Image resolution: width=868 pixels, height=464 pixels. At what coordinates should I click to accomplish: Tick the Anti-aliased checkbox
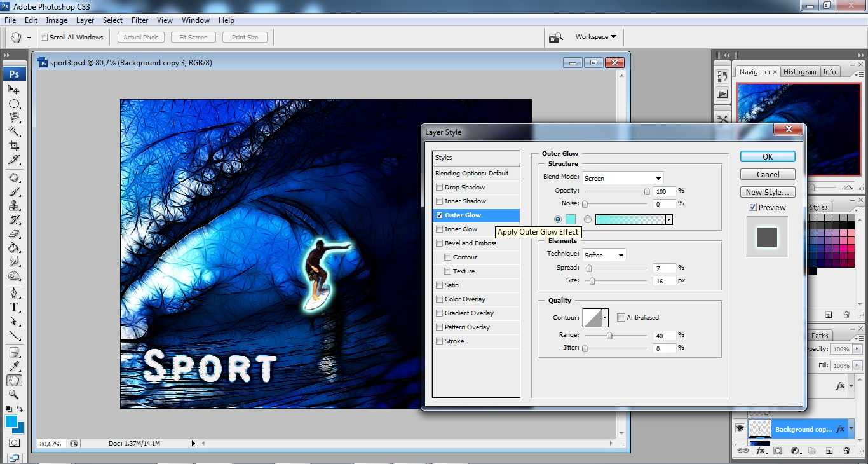point(621,318)
